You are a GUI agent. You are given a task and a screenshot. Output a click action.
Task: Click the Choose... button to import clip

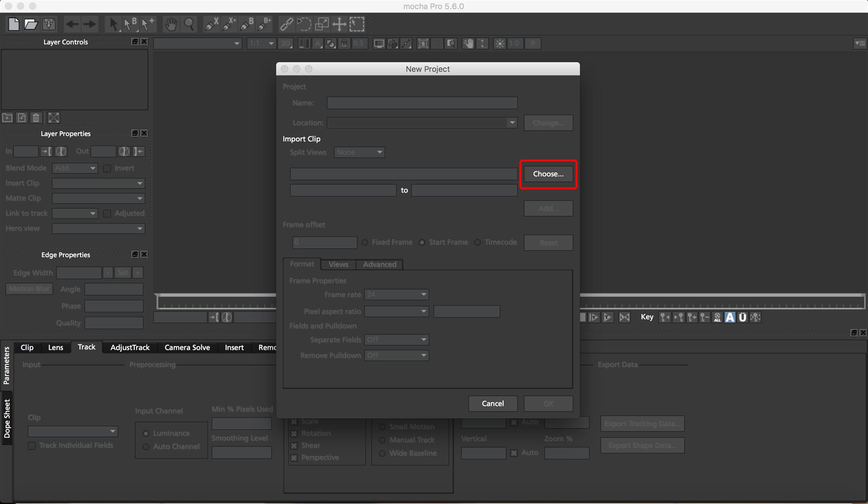(548, 174)
